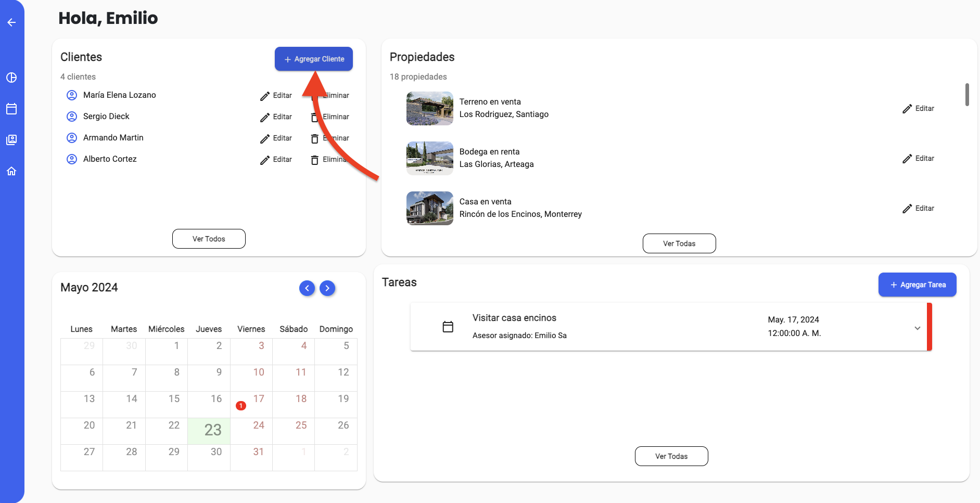Go to previous month in calendar
Viewport: 980px width, 503px height.
(x=307, y=288)
